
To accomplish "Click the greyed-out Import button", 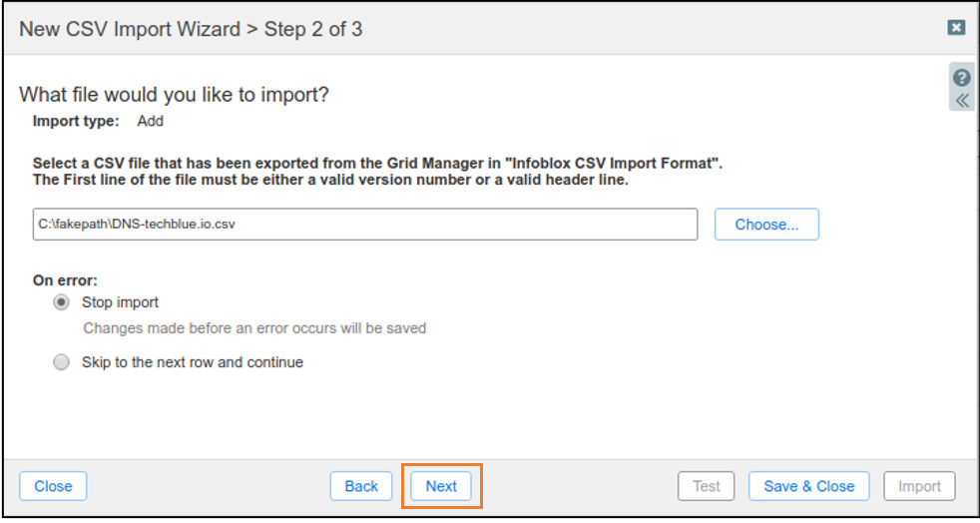I will (x=919, y=486).
